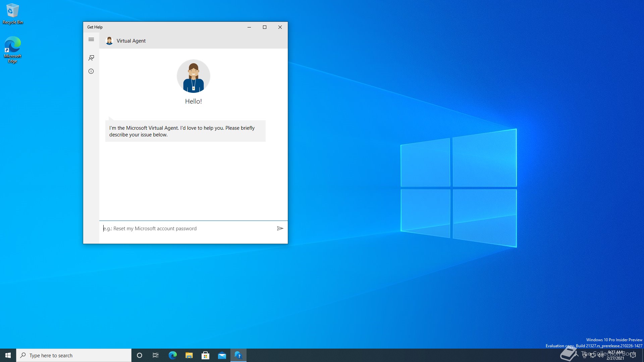This screenshot has width=644, height=362.
Task: Open Microsoft Store from the taskbar
Action: pyautogui.click(x=206, y=355)
